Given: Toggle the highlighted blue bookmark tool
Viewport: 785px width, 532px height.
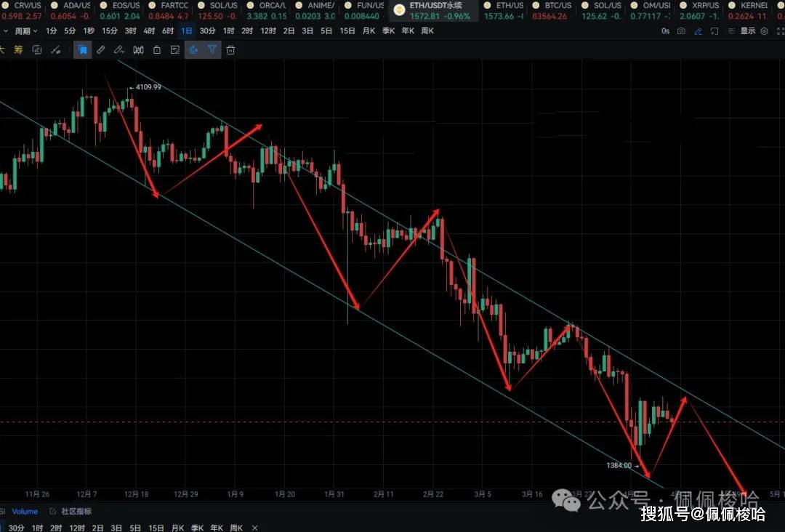Looking at the screenshot, I should pos(83,50).
